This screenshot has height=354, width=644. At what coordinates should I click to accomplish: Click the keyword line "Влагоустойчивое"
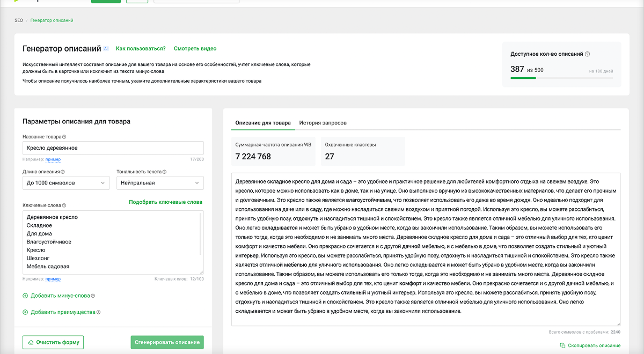coord(49,242)
